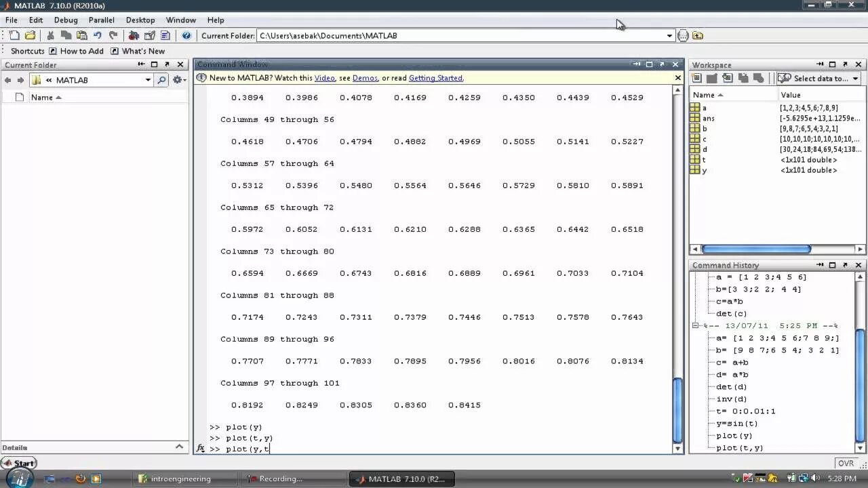
Task: Click the Open file folder icon
Action: (x=30, y=35)
